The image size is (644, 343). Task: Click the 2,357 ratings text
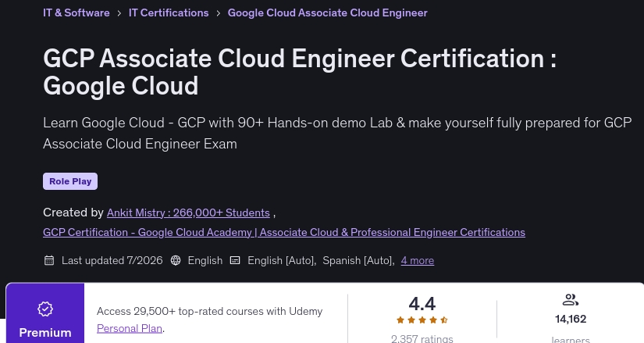[x=422, y=339]
